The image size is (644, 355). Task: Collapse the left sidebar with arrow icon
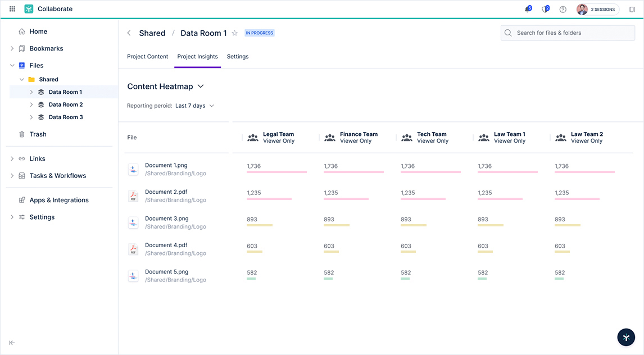(x=12, y=343)
